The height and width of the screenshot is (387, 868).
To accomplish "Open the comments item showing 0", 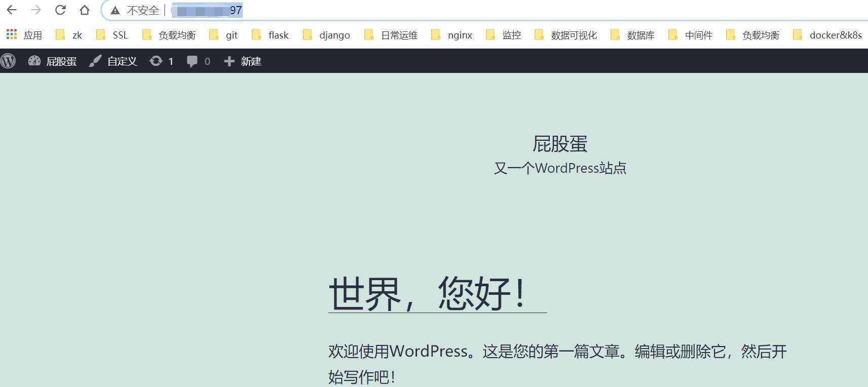I will [199, 61].
